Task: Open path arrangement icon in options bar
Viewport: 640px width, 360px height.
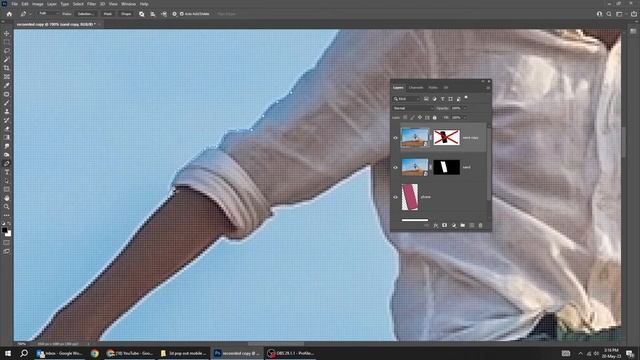Action: click(x=164, y=14)
